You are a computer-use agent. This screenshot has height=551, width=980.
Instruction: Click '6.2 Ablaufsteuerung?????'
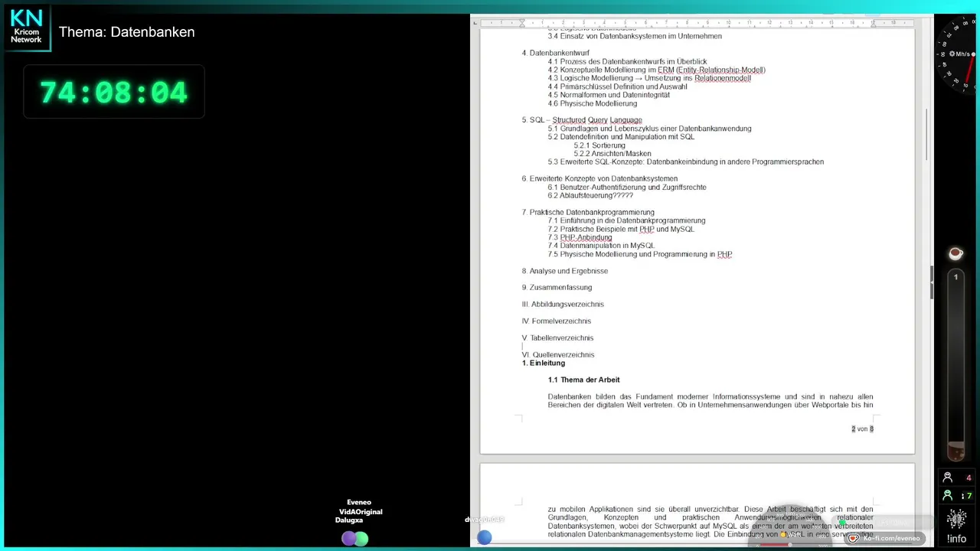pyautogui.click(x=590, y=195)
